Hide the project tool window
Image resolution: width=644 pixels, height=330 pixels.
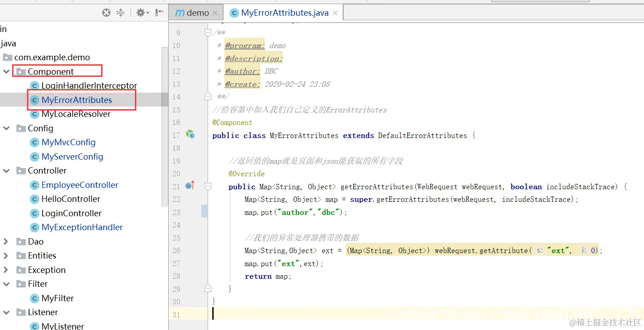(x=160, y=13)
